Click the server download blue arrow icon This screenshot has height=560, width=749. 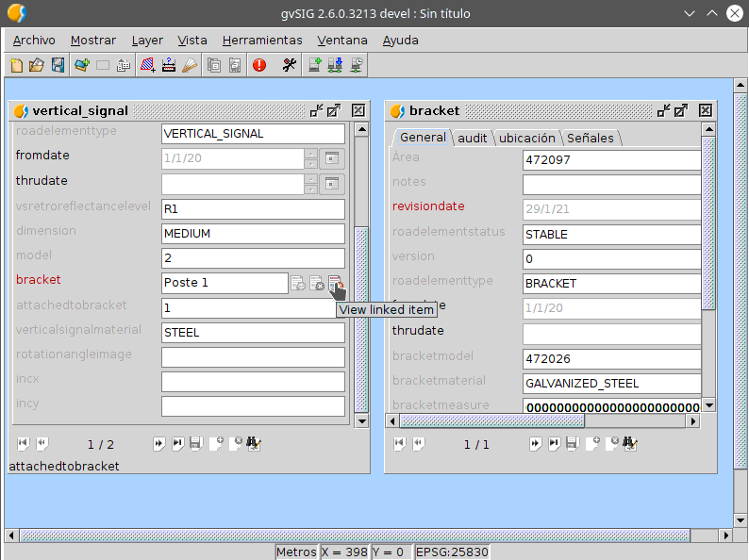tap(335, 65)
